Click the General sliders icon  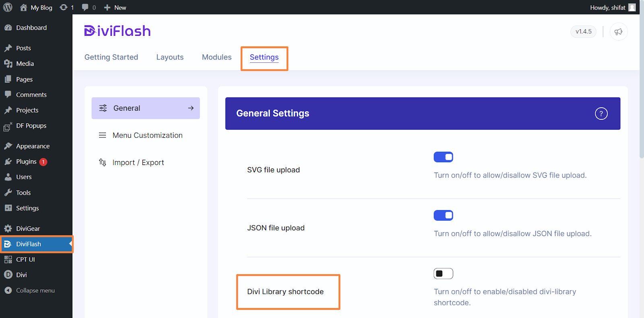103,108
